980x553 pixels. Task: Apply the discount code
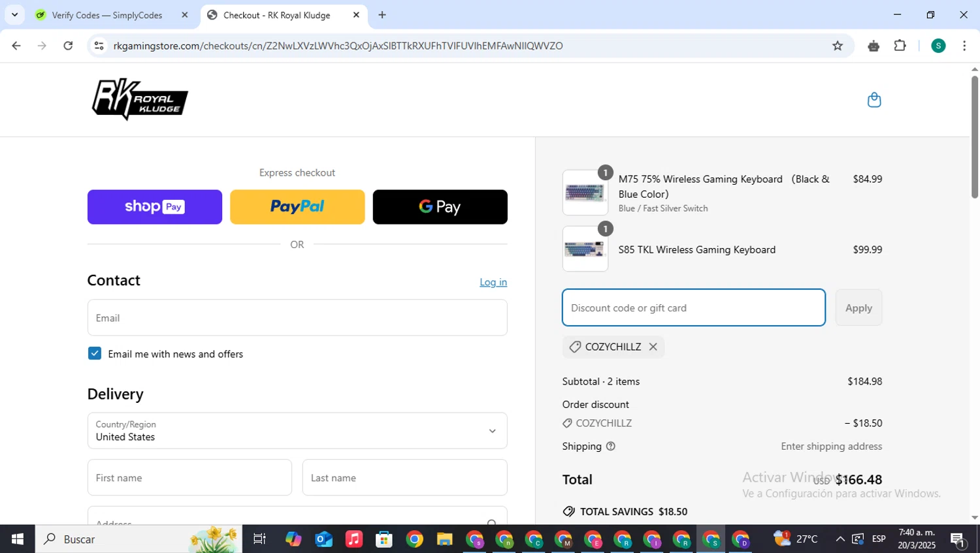pyautogui.click(x=858, y=308)
